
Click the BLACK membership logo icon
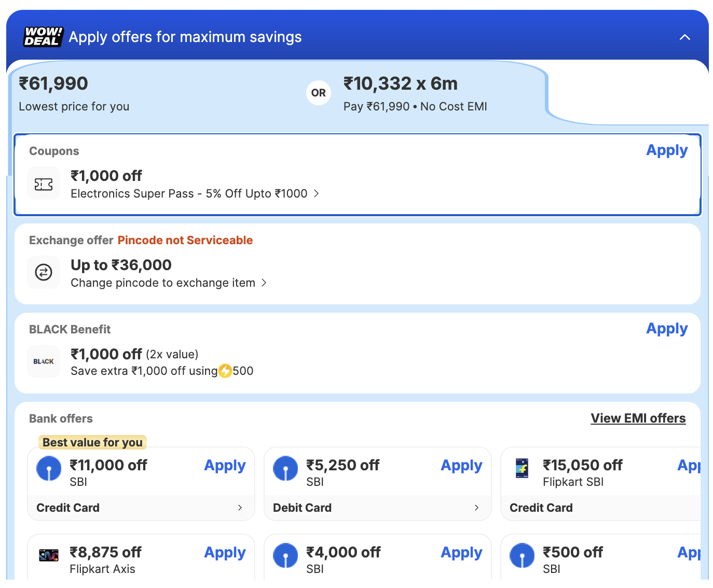click(x=44, y=361)
